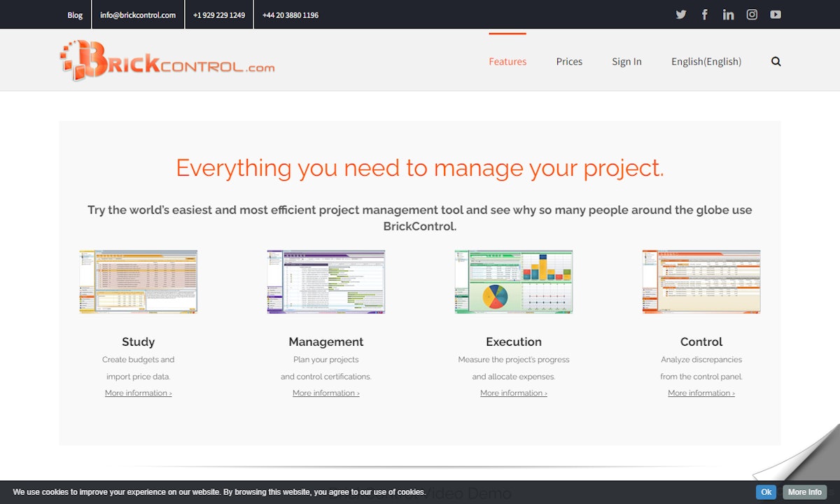840x504 pixels.
Task: Click the search magnifier icon
Action: (776, 62)
